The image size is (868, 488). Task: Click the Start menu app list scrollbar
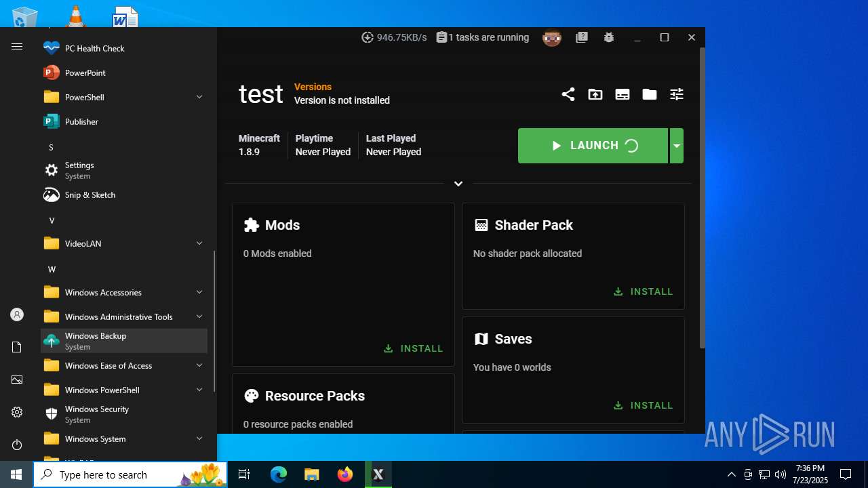[215, 321]
